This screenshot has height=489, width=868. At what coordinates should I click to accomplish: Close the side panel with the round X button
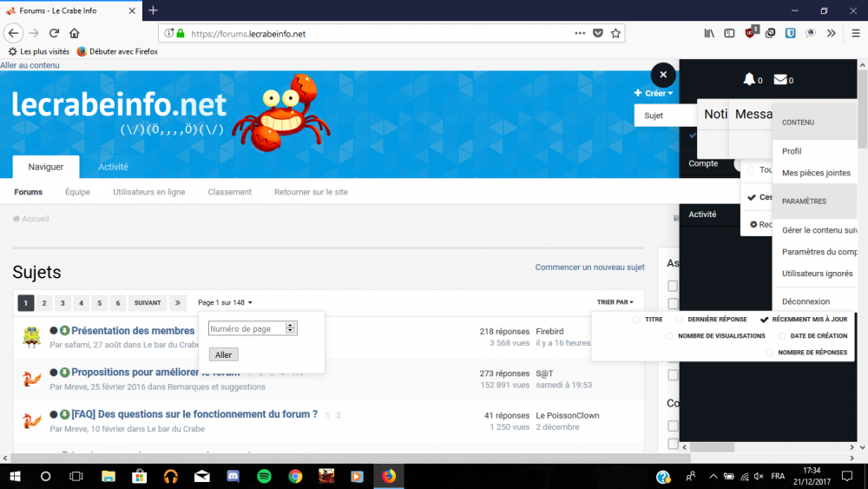pos(663,75)
